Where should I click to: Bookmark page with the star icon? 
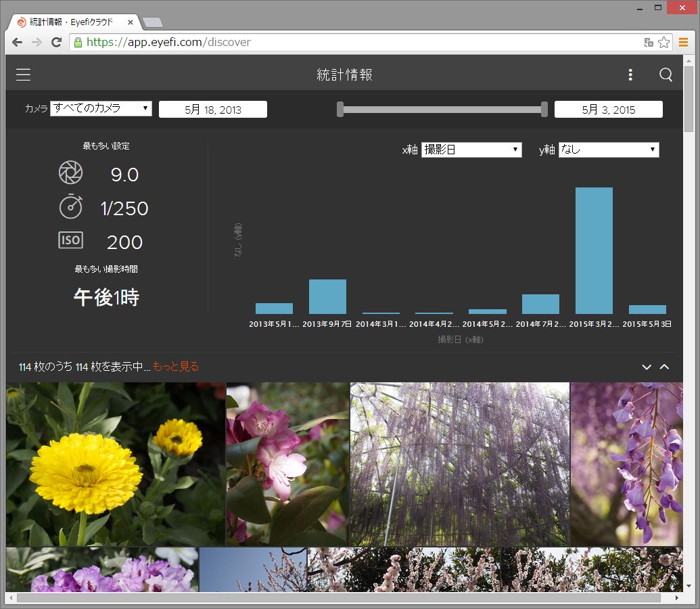coord(664,43)
